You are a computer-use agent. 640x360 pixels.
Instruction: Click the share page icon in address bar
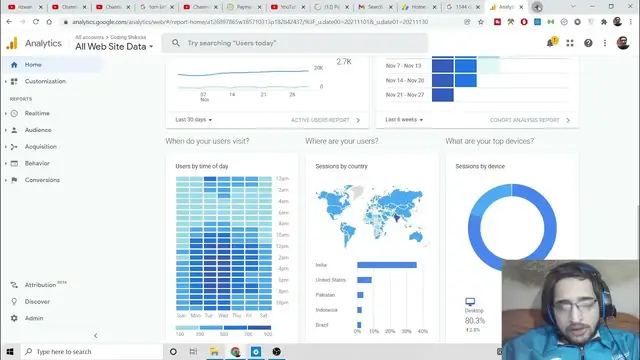point(467,22)
